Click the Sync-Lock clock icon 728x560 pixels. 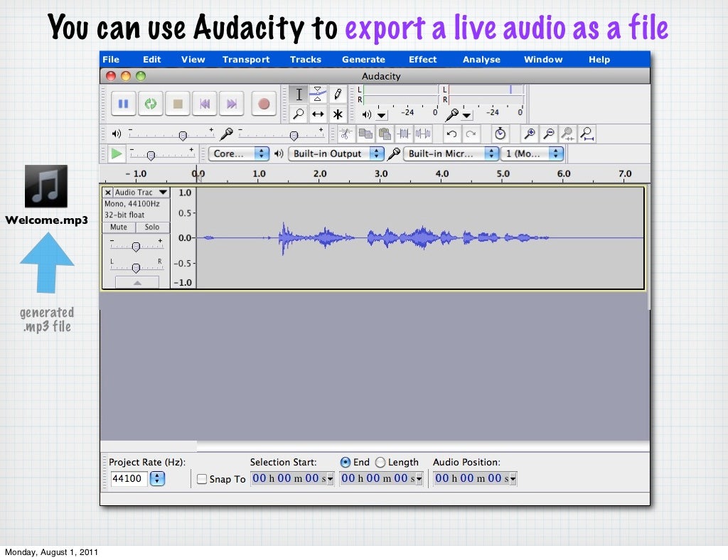500,134
